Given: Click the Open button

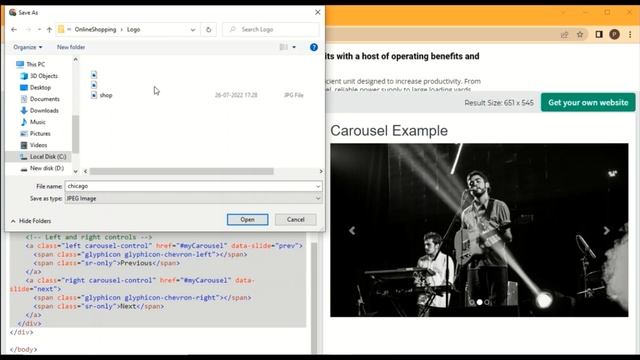Looking at the screenshot, I should [x=247, y=220].
